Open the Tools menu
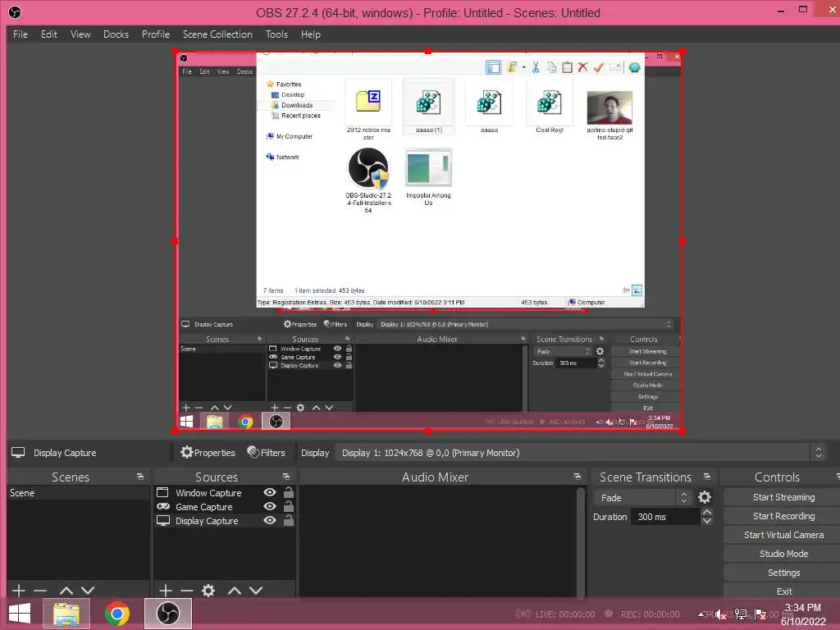The image size is (840, 630). point(276,34)
